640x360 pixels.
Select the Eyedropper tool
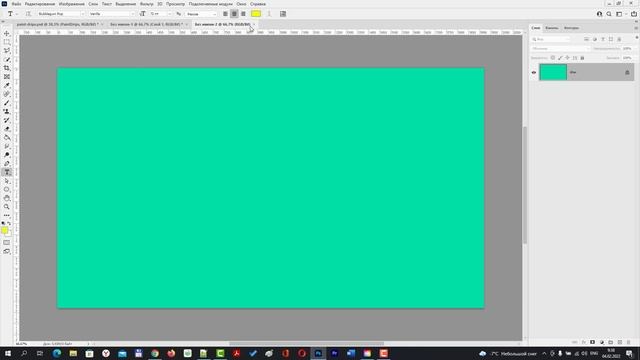click(x=7, y=85)
